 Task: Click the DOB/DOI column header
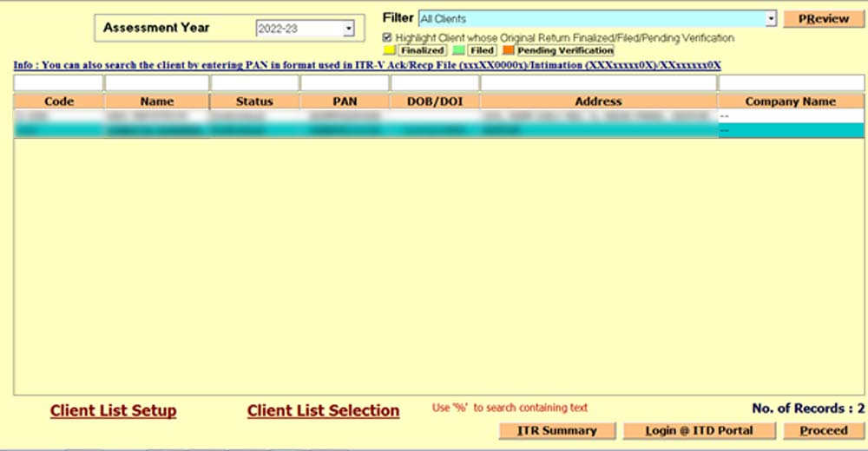pyautogui.click(x=434, y=101)
